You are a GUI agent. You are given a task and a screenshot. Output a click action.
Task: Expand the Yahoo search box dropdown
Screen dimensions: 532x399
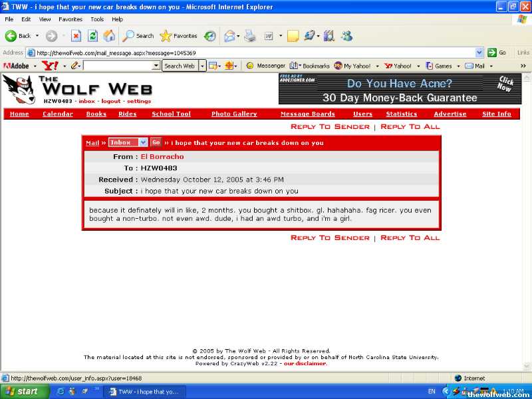point(156,66)
